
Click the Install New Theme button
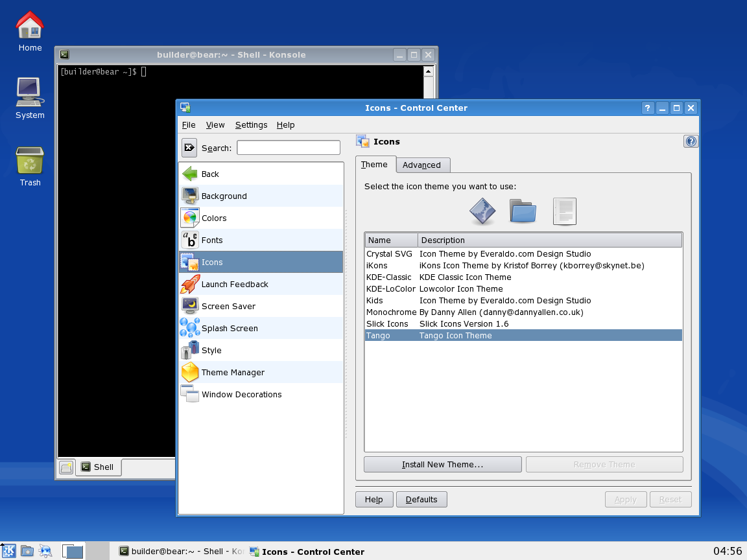tap(442, 464)
